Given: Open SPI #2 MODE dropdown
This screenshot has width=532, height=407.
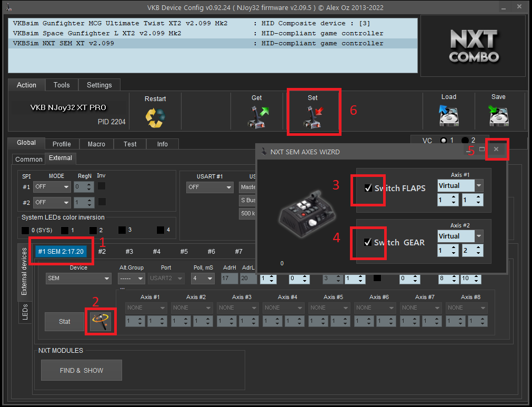Looking at the screenshot, I should point(52,202).
